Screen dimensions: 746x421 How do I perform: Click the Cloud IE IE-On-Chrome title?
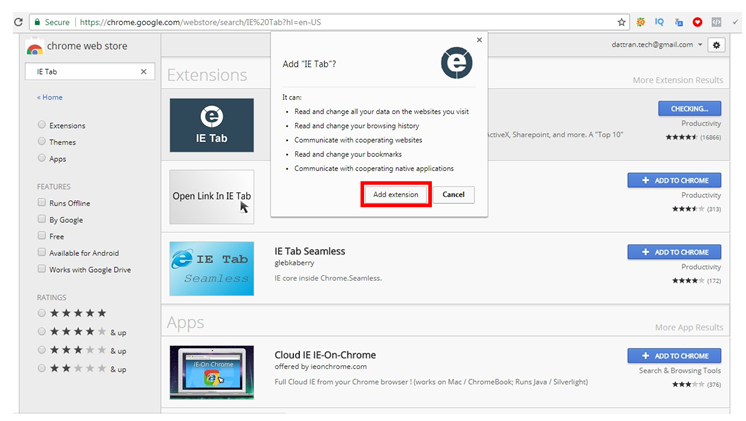[325, 355]
